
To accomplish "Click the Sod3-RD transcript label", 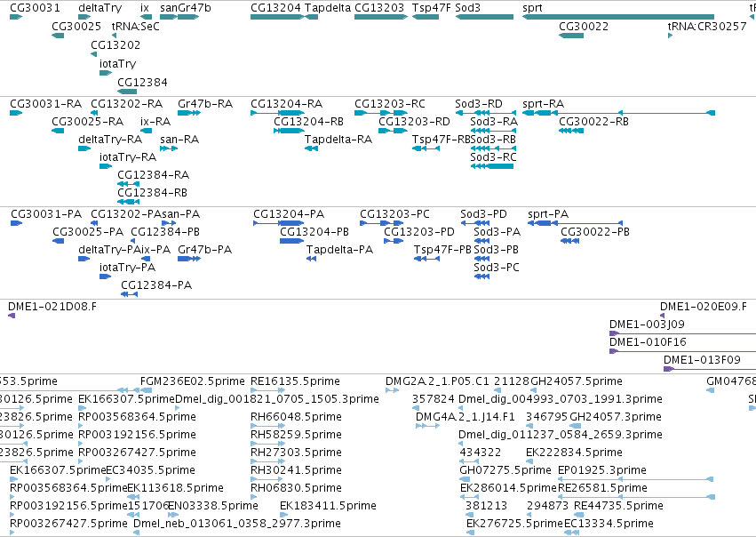I will [x=479, y=104].
